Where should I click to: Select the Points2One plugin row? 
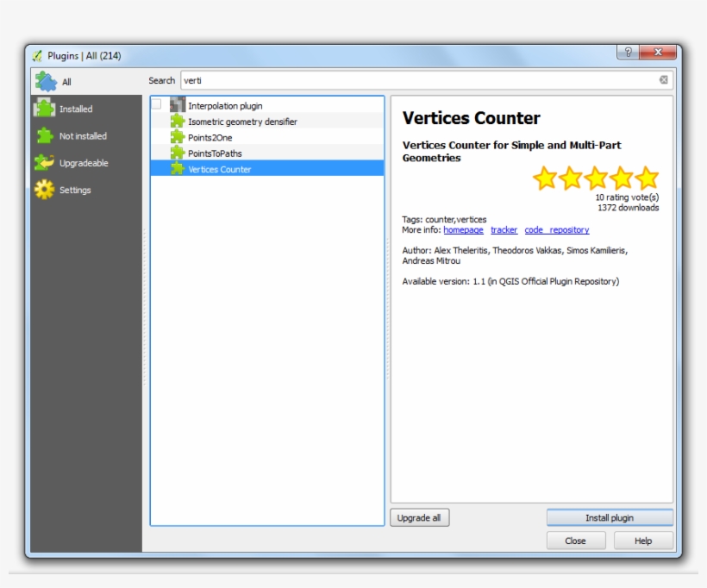point(267,137)
